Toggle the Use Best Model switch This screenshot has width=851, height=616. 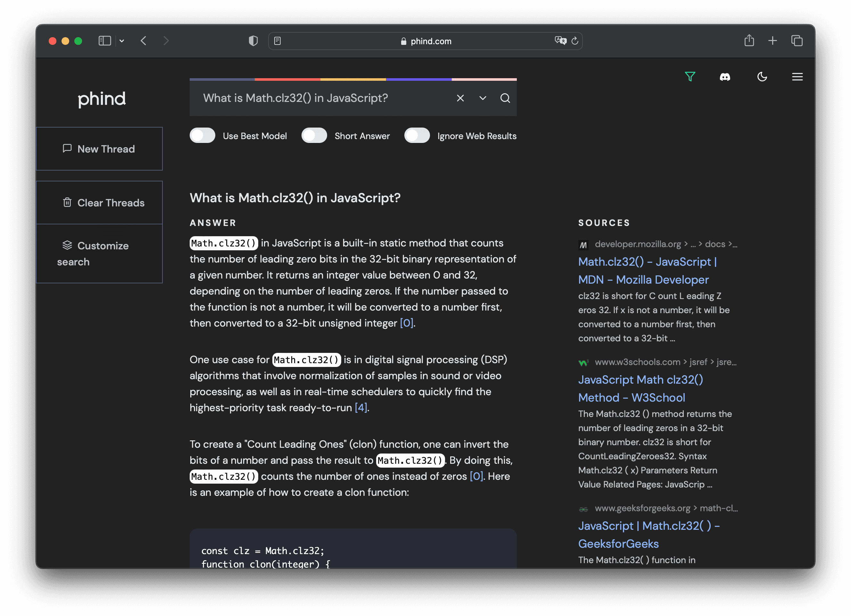[x=202, y=136]
